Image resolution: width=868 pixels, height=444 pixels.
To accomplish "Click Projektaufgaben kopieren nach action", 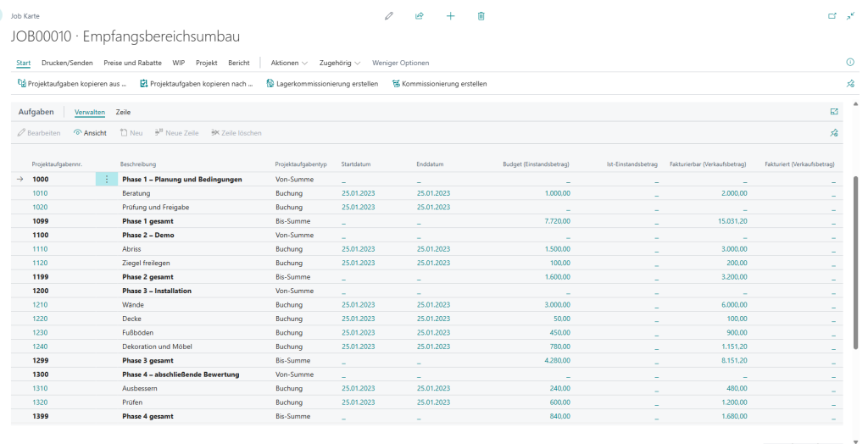I will tap(196, 84).
